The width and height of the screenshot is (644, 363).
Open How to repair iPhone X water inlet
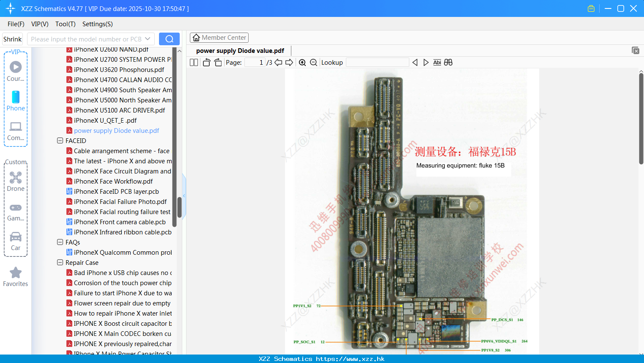119,313
